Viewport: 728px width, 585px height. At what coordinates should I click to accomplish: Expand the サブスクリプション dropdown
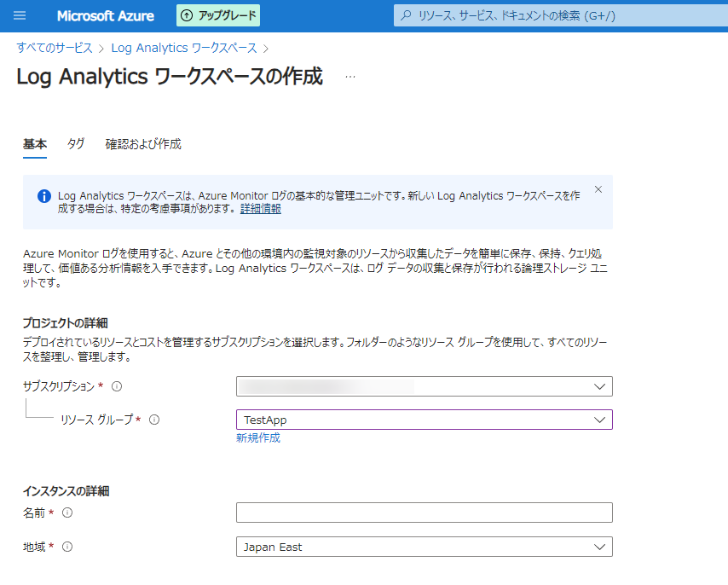tap(425, 386)
